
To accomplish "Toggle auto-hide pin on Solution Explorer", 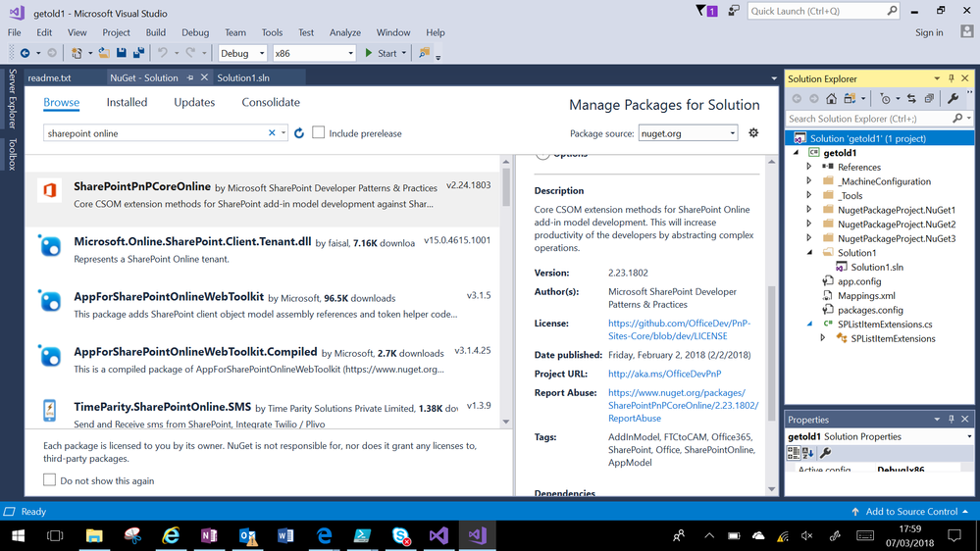I will click(x=952, y=78).
